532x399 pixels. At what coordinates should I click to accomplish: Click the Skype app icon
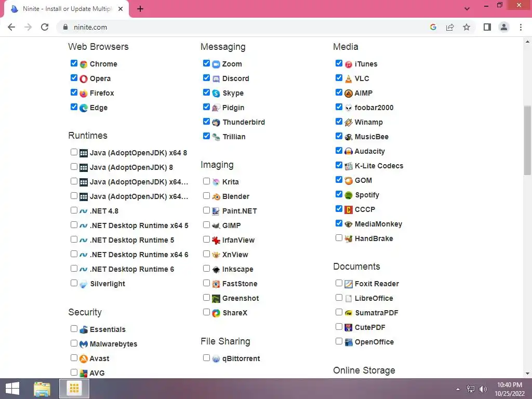tap(216, 94)
